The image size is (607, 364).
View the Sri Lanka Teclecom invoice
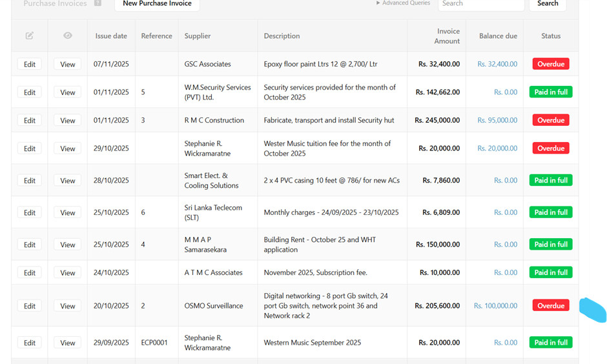coord(68,213)
